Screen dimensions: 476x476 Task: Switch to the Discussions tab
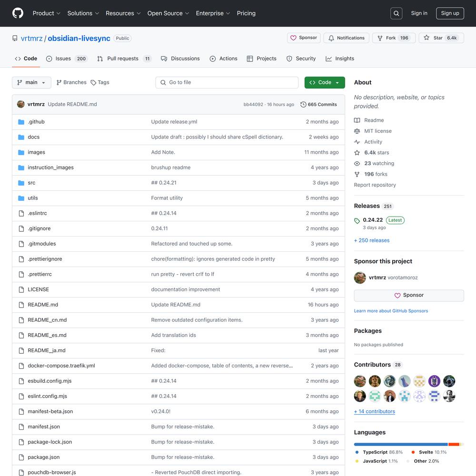[x=180, y=59]
